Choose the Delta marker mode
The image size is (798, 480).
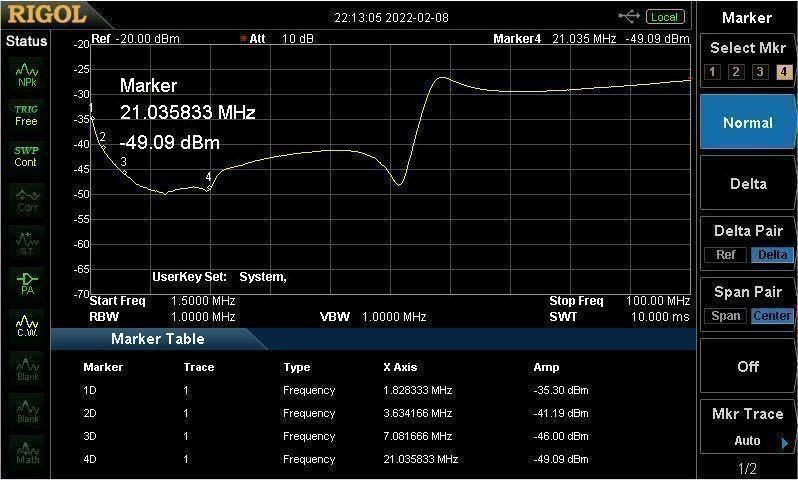(x=748, y=183)
